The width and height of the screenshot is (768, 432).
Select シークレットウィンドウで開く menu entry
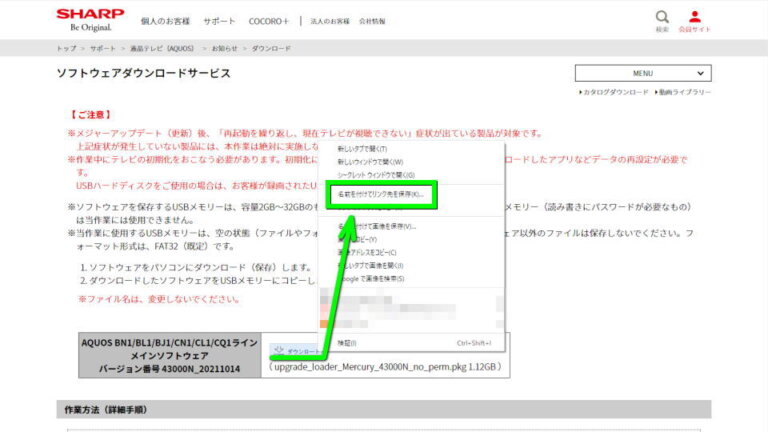[x=374, y=174]
